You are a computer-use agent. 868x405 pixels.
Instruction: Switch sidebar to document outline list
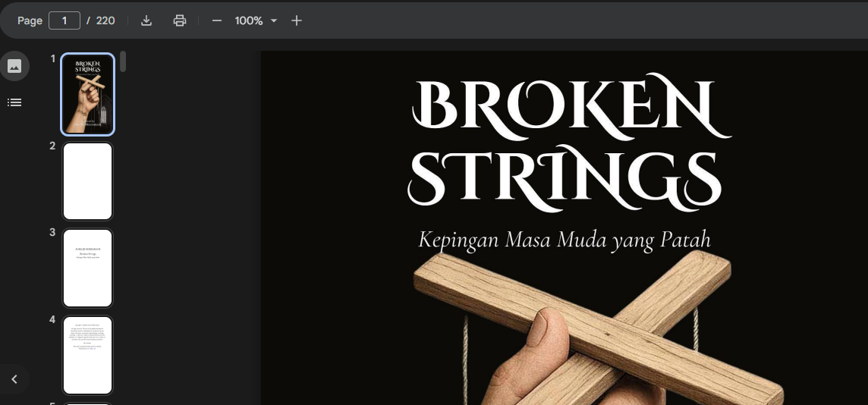point(14,102)
